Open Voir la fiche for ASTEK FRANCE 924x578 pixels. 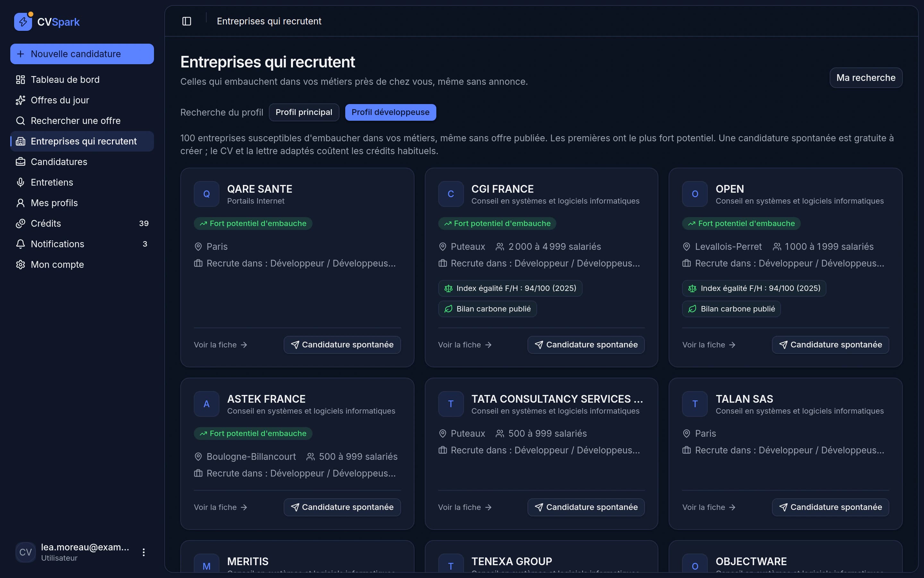pyautogui.click(x=221, y=507)
